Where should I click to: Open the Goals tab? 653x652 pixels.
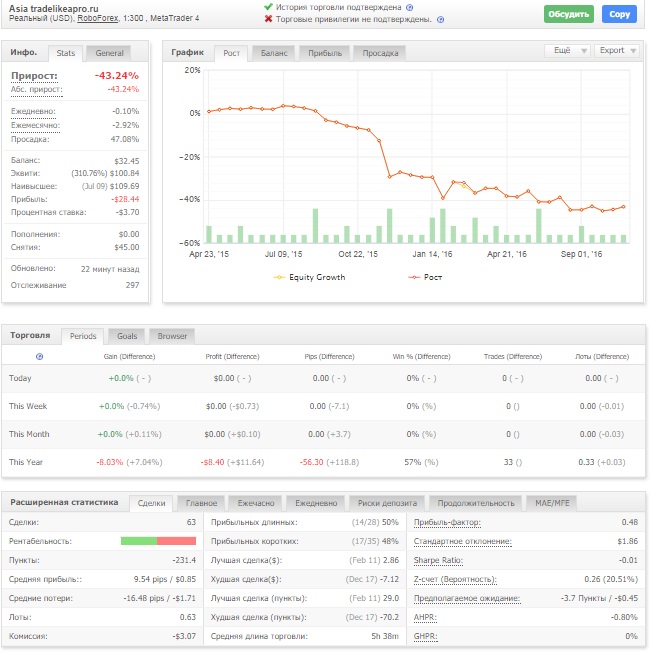[127, 336]
